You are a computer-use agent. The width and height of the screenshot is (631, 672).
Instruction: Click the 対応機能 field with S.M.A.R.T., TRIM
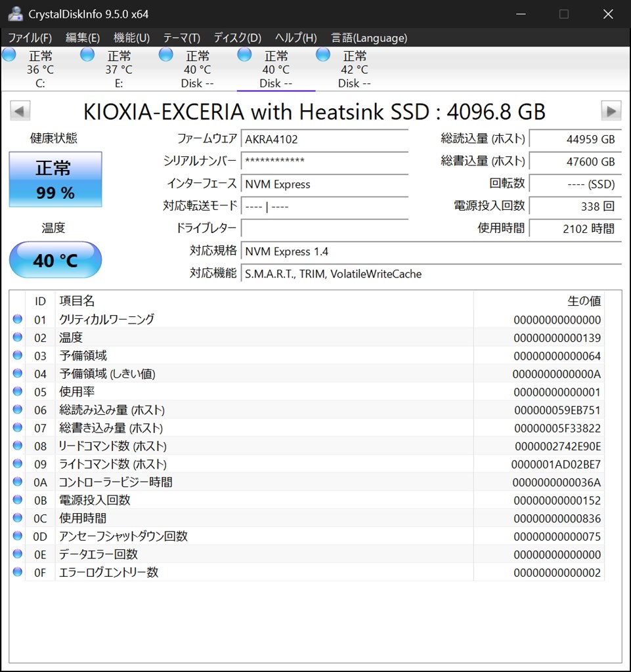pyautogui.click(x=431, y=274)
